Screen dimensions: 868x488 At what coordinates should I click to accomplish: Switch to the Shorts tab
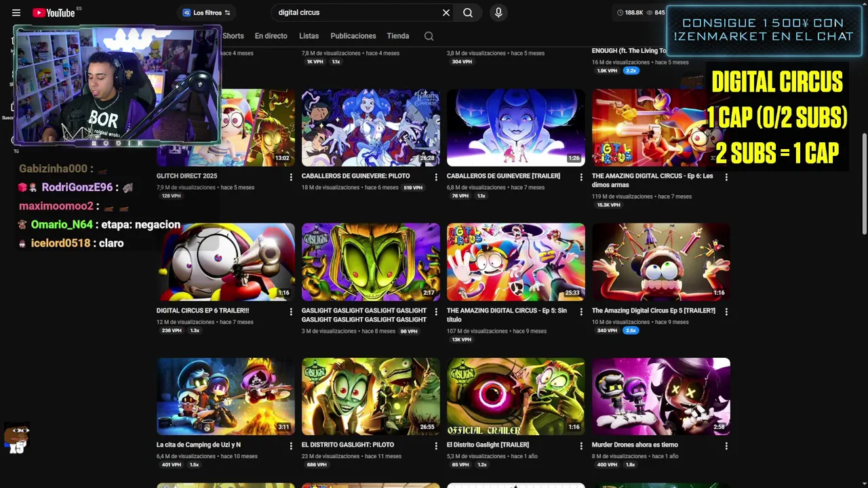pyautogui.click(x=233, y=36)
